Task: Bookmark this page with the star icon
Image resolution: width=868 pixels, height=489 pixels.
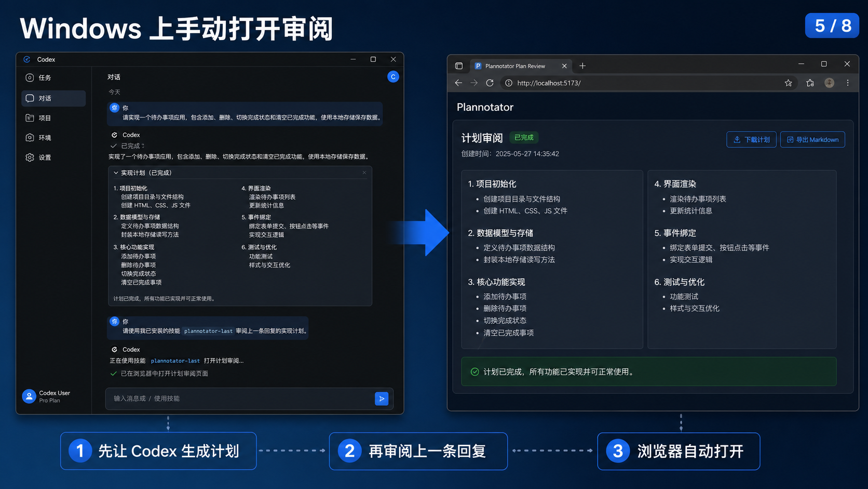Action: click(x=789, y=83)
